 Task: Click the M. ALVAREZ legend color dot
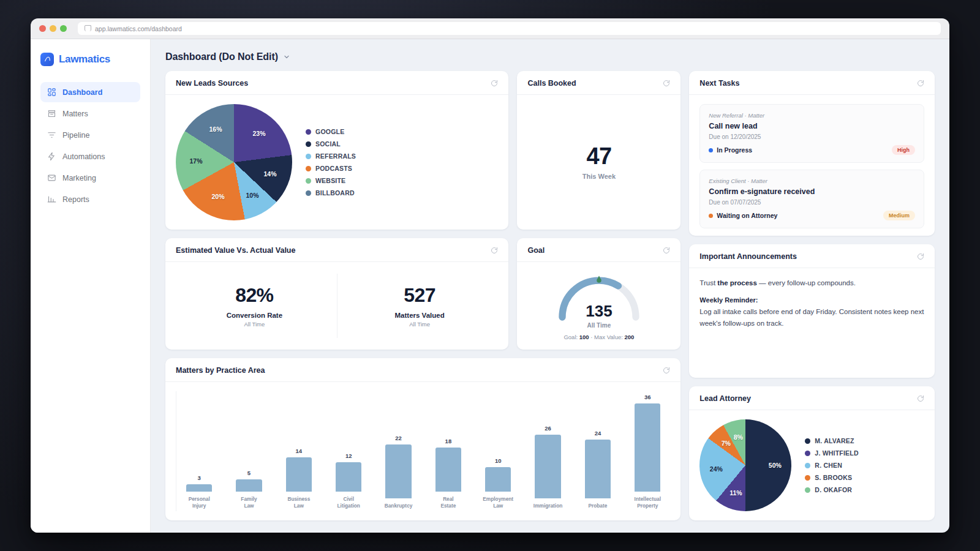pos(808,441)
